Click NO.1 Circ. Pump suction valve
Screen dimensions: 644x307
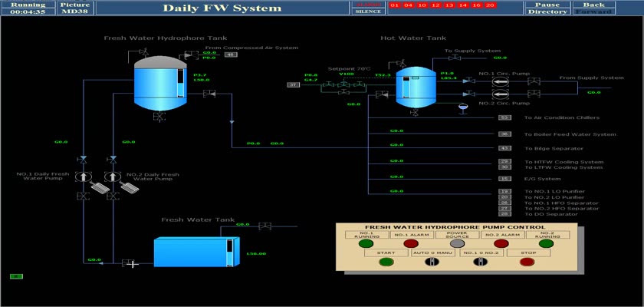point(534,81)
